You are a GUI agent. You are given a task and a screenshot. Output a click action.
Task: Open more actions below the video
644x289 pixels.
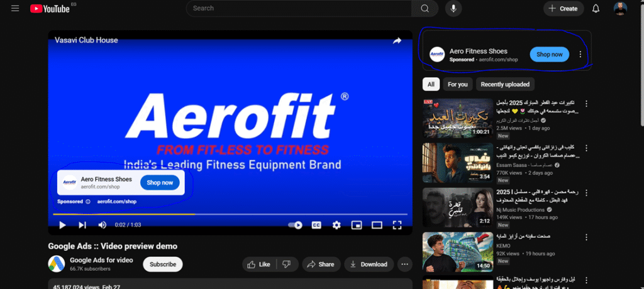click(405, 264)
